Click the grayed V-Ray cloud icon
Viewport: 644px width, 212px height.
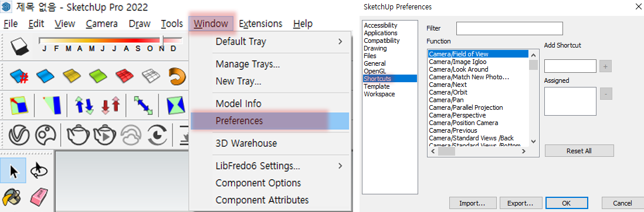tap(130, 135)
